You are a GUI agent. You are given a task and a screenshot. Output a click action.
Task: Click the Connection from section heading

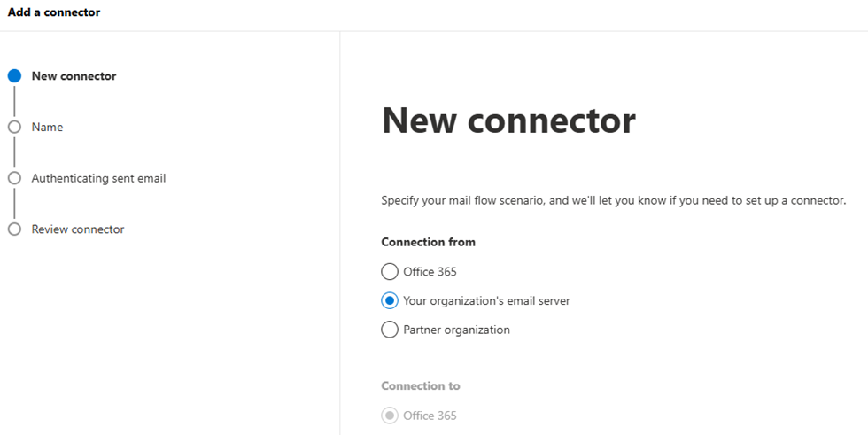tap(428, 242)
